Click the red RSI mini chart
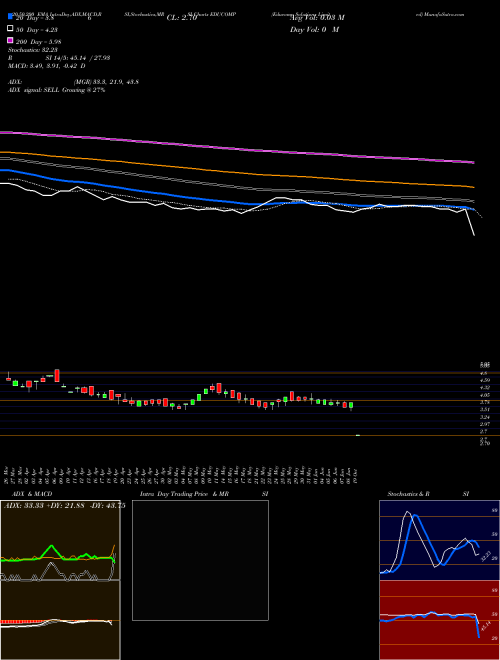Image resolution: width=500 pixels, height=660 pixels. [x=439, y=620]
